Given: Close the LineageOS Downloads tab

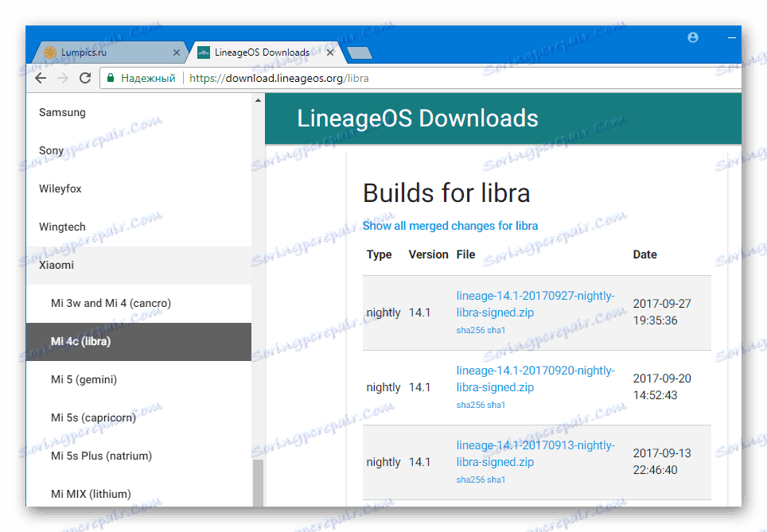Looking at the screenshot, I should click(x=330, y=52).
